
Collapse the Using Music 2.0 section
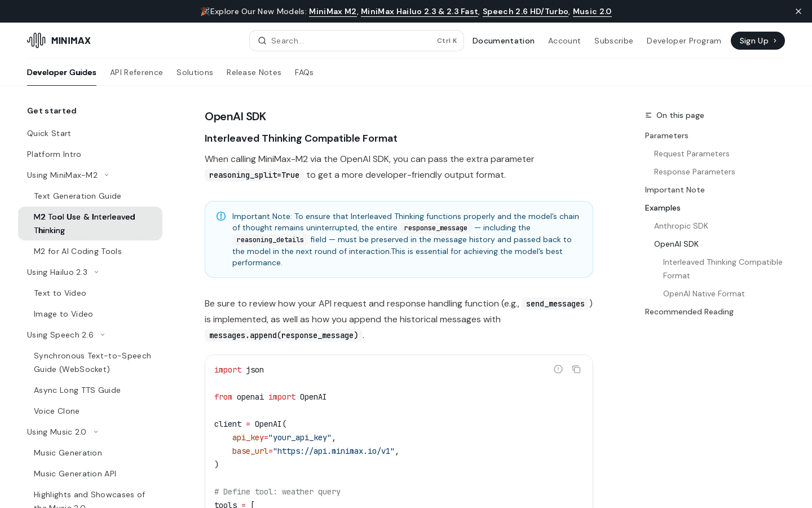click(x=96, y=432)
